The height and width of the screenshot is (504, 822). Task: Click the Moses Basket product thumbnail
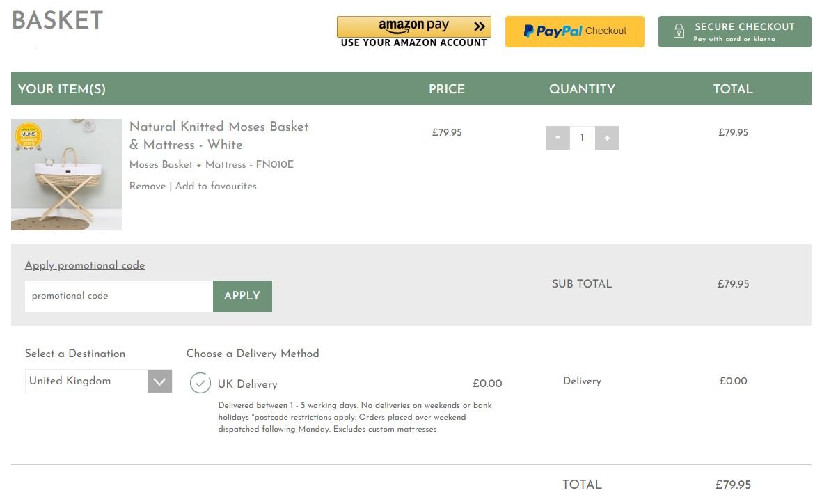[67, 175]
